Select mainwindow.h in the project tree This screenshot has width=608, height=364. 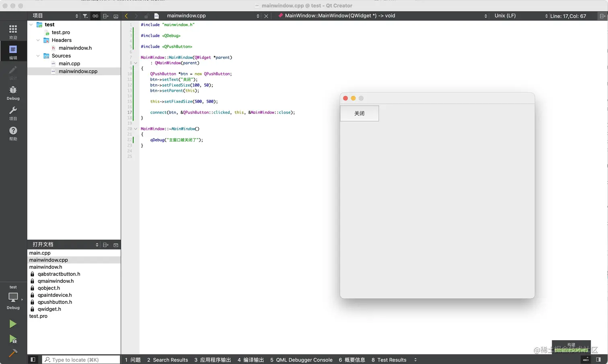coord(75,48)
